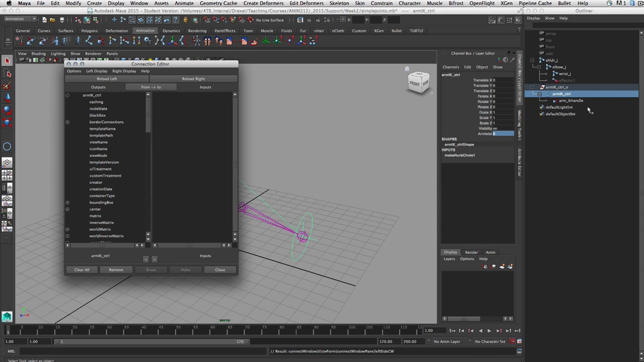This screenshot has height=362, width=644.
Task: Pick the Paint Selection tool
Action: (x=7, y=86)
